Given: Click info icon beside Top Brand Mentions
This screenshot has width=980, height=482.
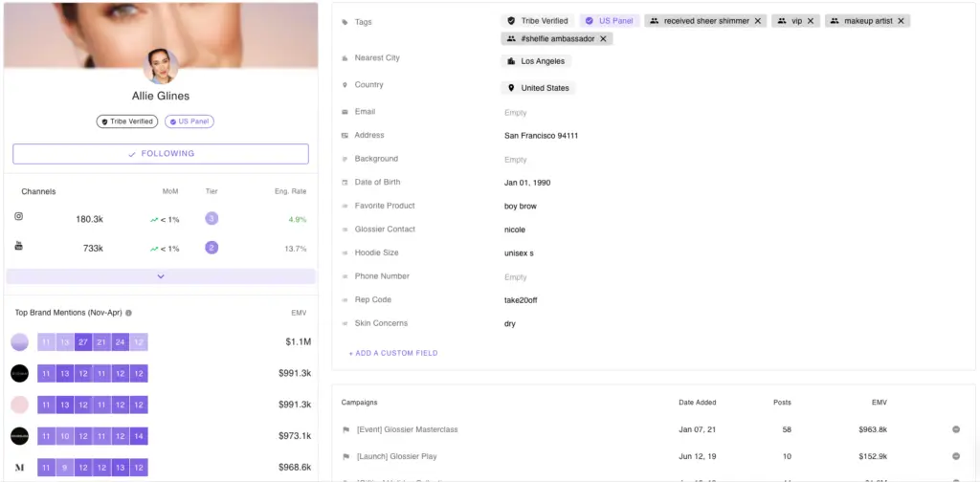Looking at the screenshot, I should point(129,313).
